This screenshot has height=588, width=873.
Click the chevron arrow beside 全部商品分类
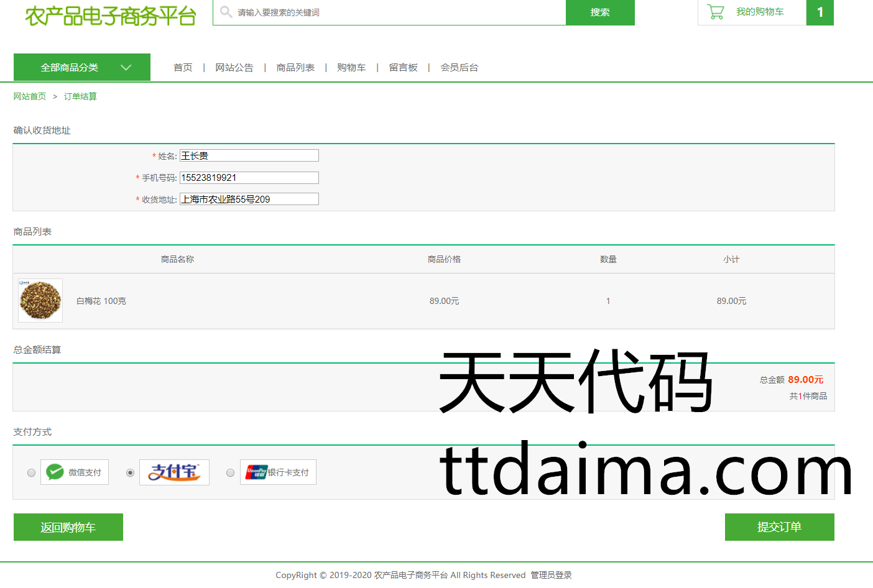click(126, 67)
